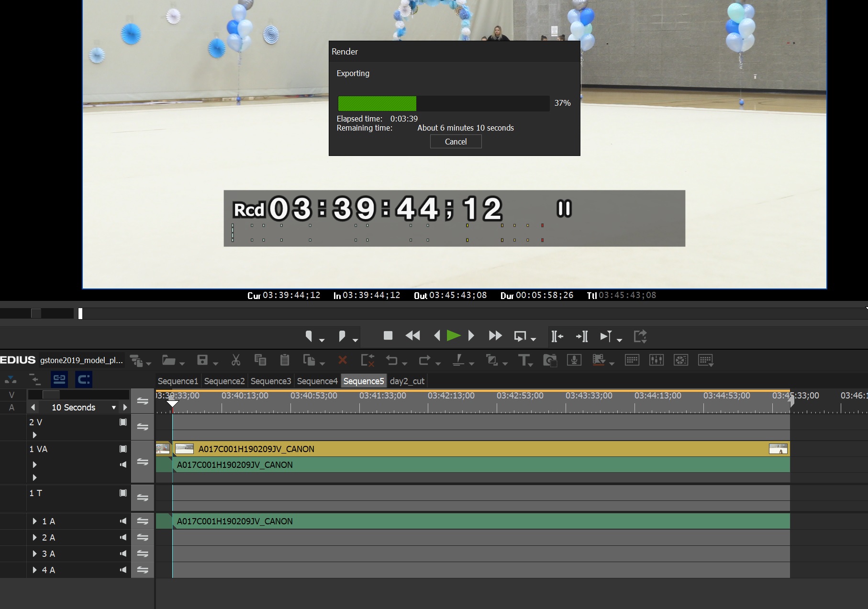Click the Save project icon
868x609 pixels.
203,360
